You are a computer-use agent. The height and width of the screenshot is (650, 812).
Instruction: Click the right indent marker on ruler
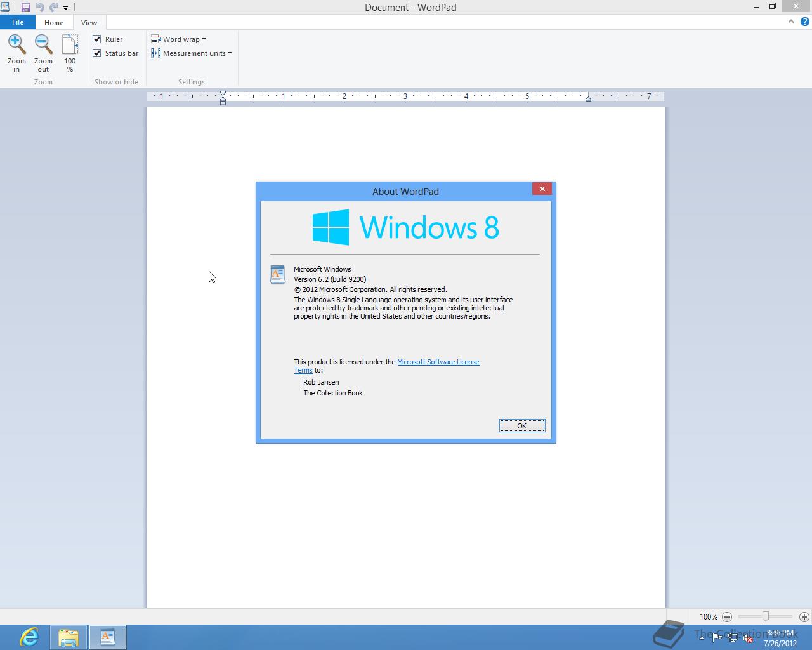589,98
